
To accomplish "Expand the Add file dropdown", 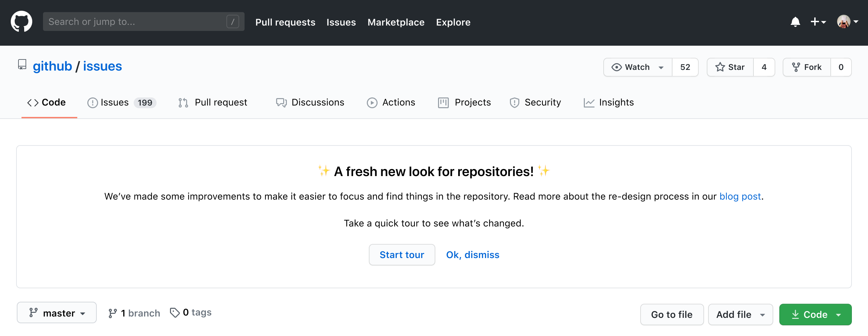I will tap(740, 314).
